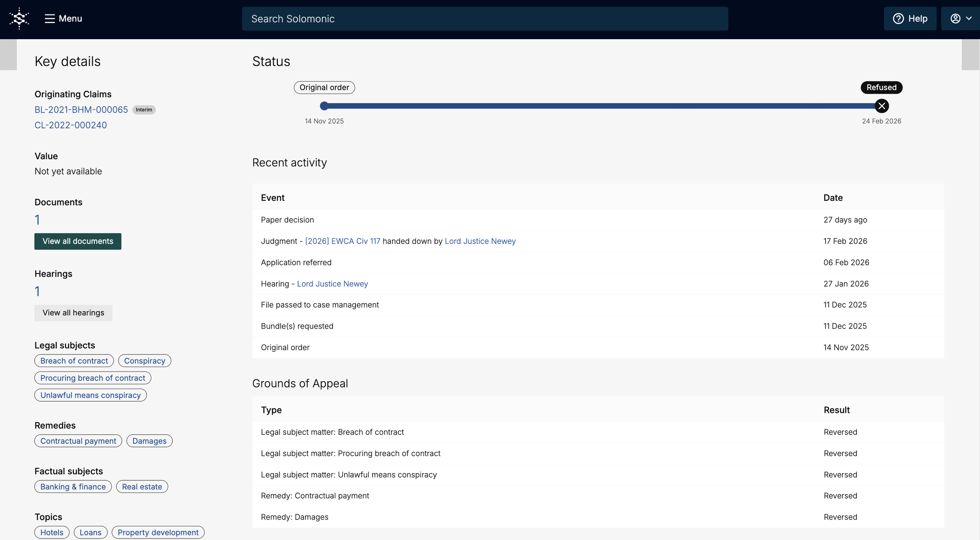
Task: Click the Help question mark button
Action: [x=910, y=18]
